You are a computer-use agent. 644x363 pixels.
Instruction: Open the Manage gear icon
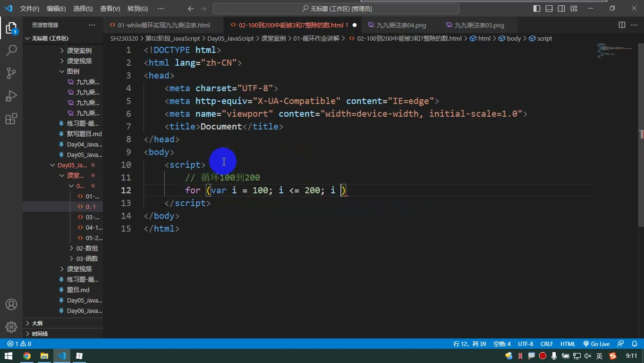click(x=11, y=327)
